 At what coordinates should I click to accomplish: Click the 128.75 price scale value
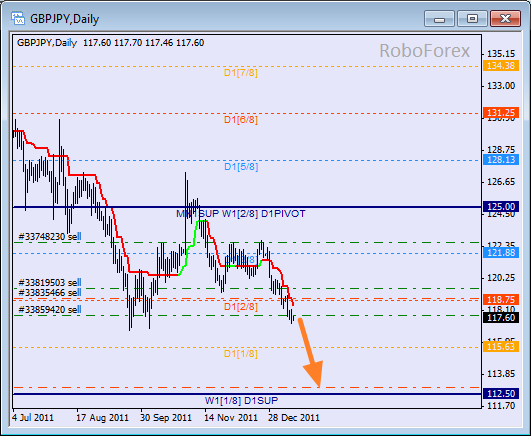(x=501, y=150)
